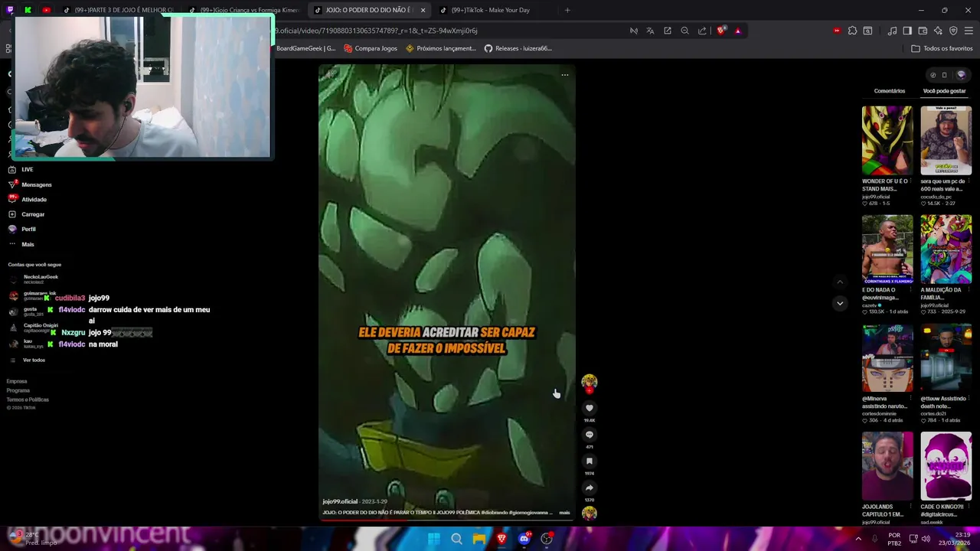Open the A MALDIÇÃO DA FAMÍLIA video thumbnail
This screenshot has height=551, width=980.
(x=946, y=249)
